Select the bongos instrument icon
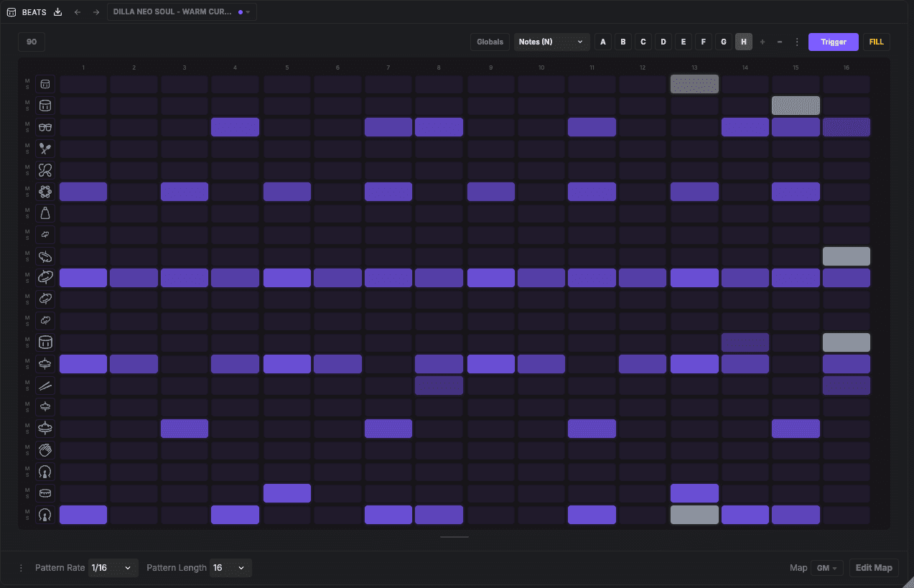 [45, 127]
